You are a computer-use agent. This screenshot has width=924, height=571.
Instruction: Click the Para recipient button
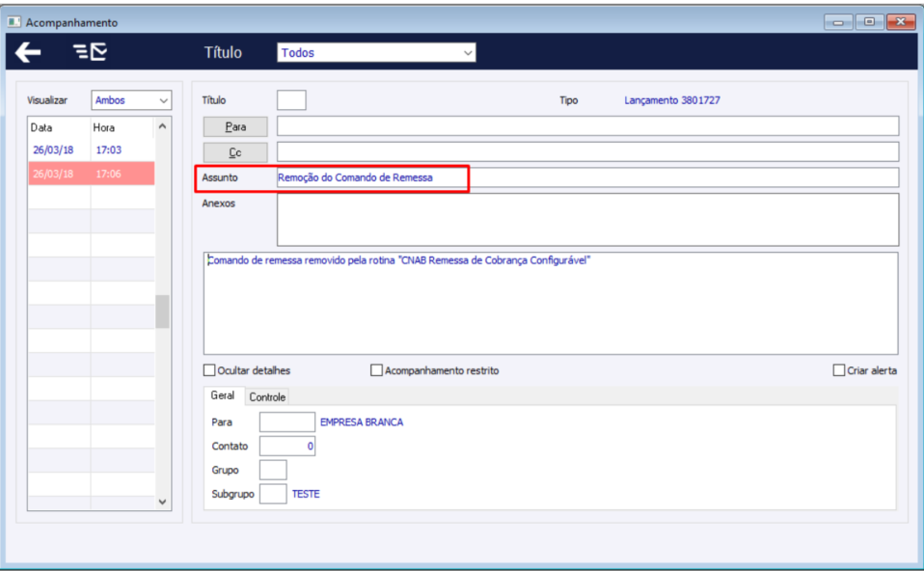[235, 126]
